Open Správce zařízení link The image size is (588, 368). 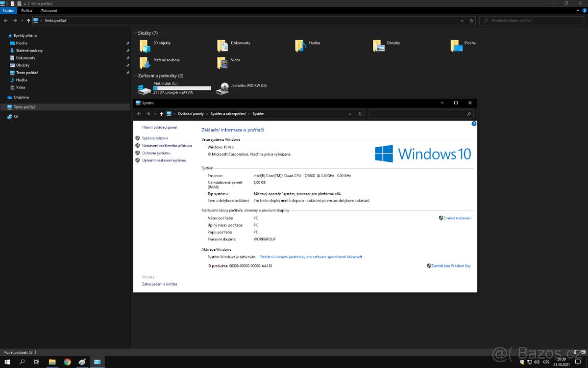[x=155, y=138]
